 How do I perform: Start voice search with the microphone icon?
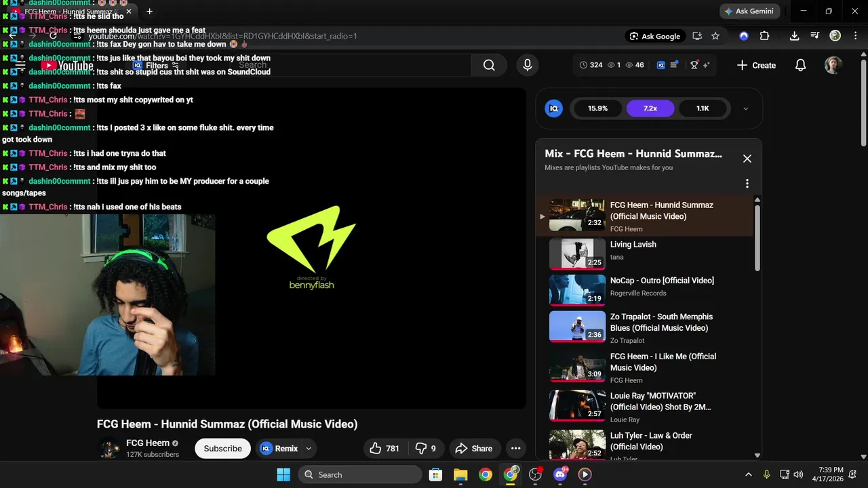(x=527, y=65)
